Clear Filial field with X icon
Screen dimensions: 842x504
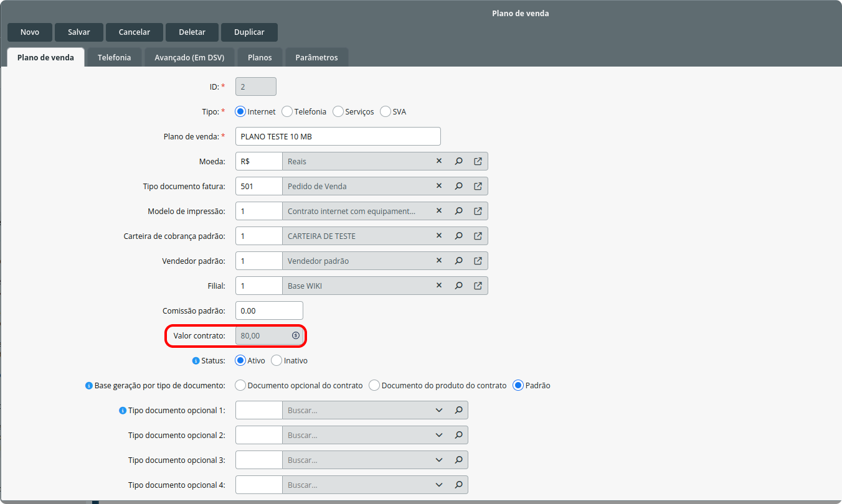[439, 286]
